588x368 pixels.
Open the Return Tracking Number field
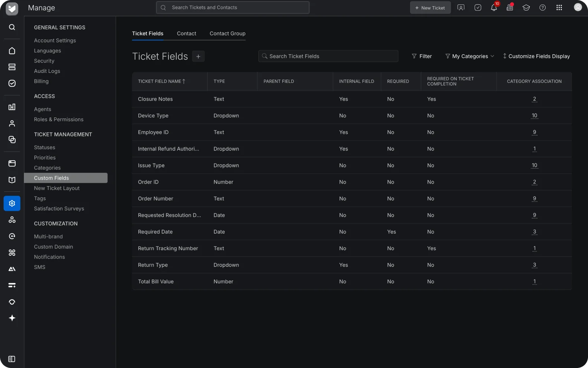352,248
